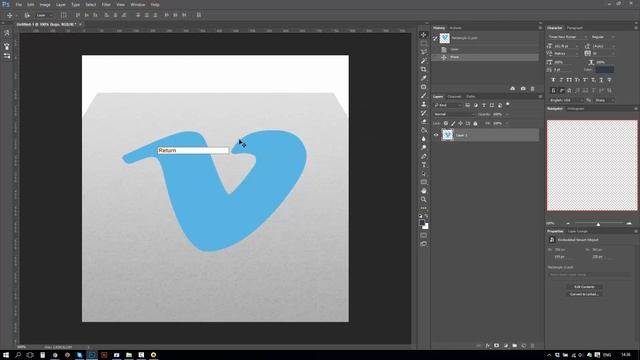The width and height of the screenshot is (640, 360).
Task: Open the English language dropdown in Character
Action: click(566, 100)
